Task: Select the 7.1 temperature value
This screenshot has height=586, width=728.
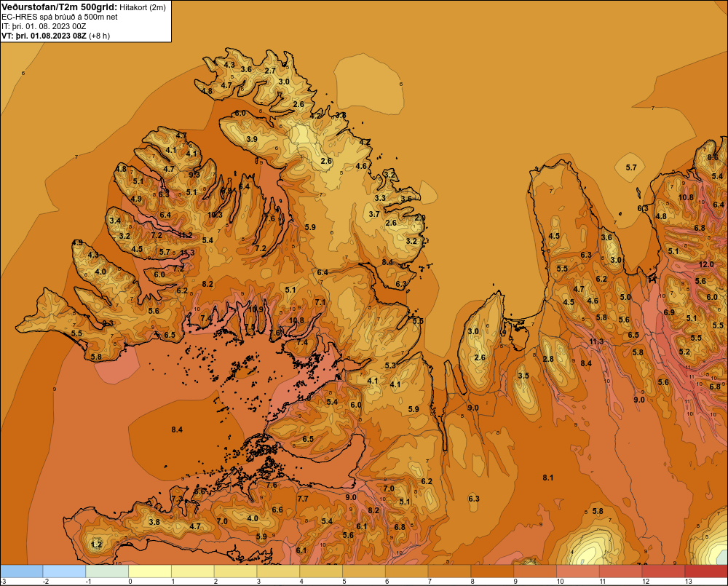Action: 320,302
